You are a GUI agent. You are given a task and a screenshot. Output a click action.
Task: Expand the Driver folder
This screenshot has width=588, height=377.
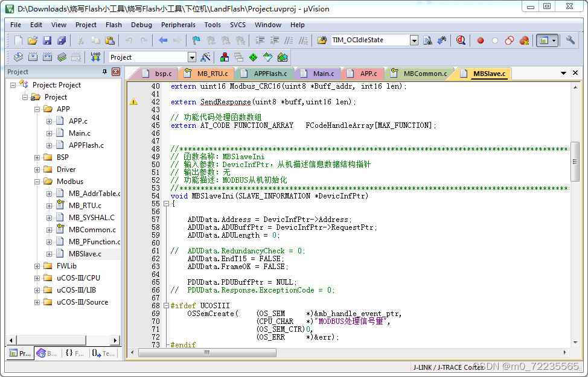coord(37,169)
